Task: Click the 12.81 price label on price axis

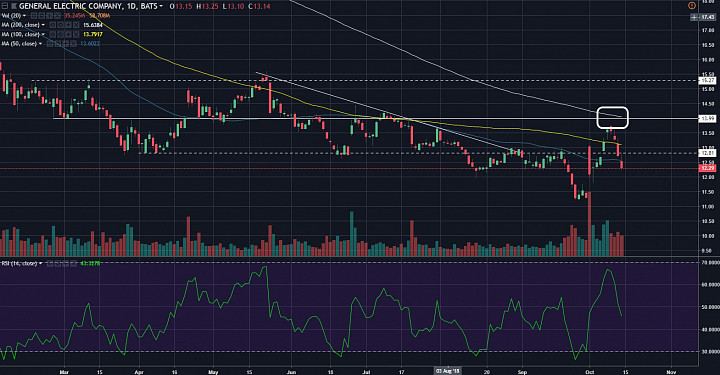Action: (707, 153)
